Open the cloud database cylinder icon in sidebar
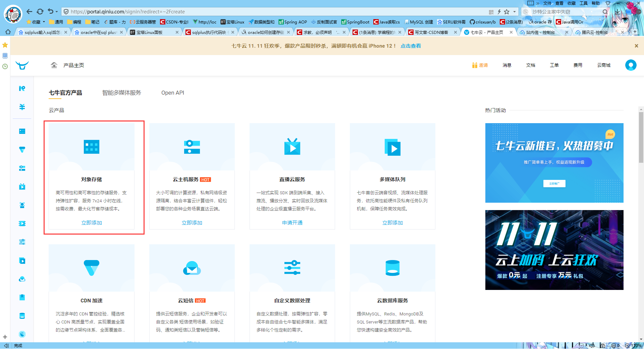Image resolution: width=644 pixels, height=349 pixels. (22, 316)
